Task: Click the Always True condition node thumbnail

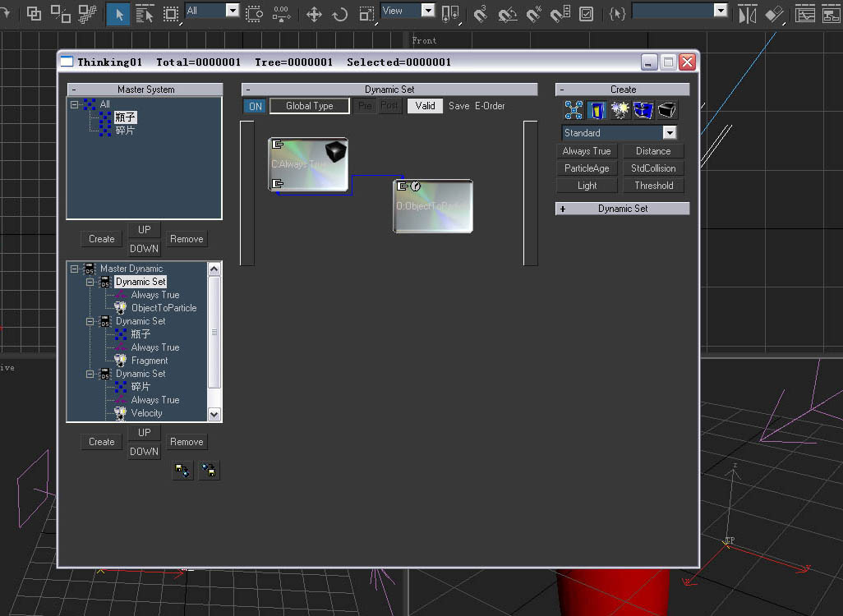Action: coord(308,164)
